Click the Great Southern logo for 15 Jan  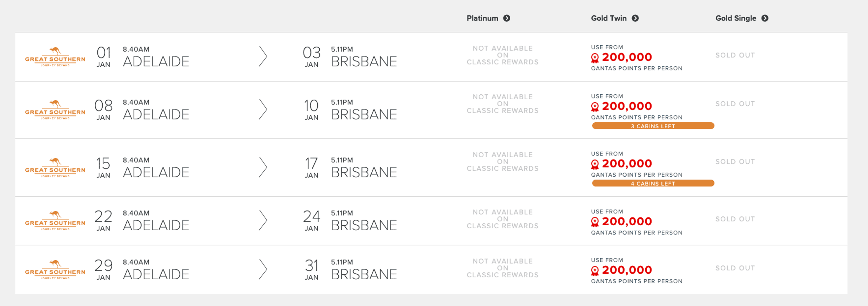click(x=55, y=167)
